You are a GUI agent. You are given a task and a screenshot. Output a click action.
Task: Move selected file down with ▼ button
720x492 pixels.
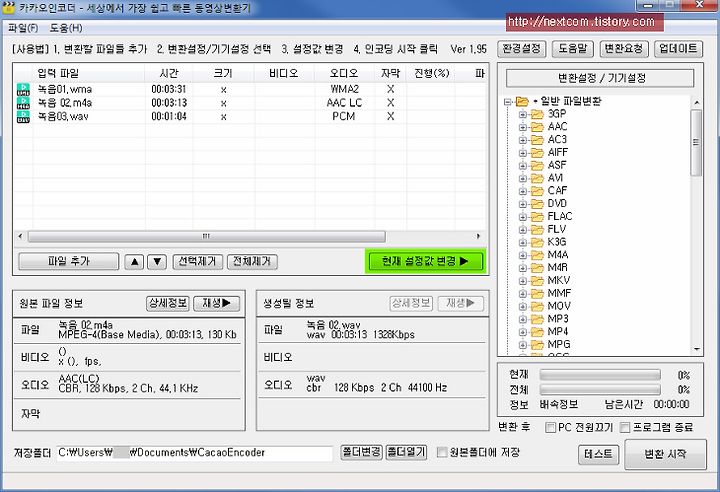tap(157, 262)
